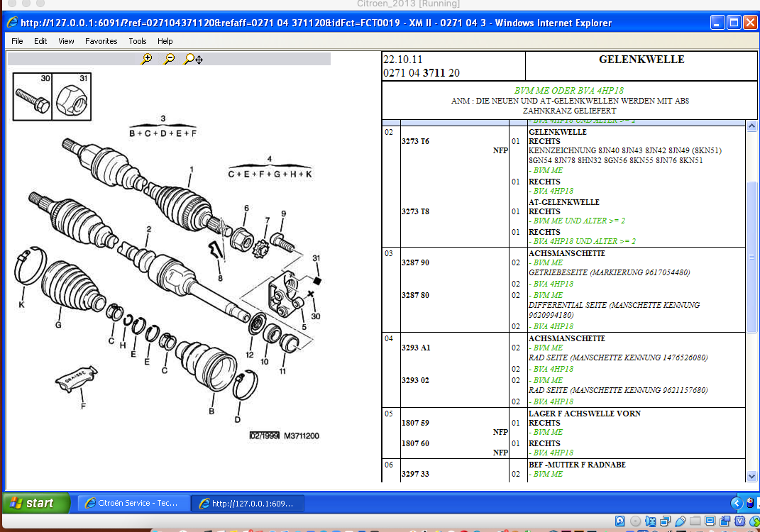Click clamp callout letter K in diagram

(21, 304)
